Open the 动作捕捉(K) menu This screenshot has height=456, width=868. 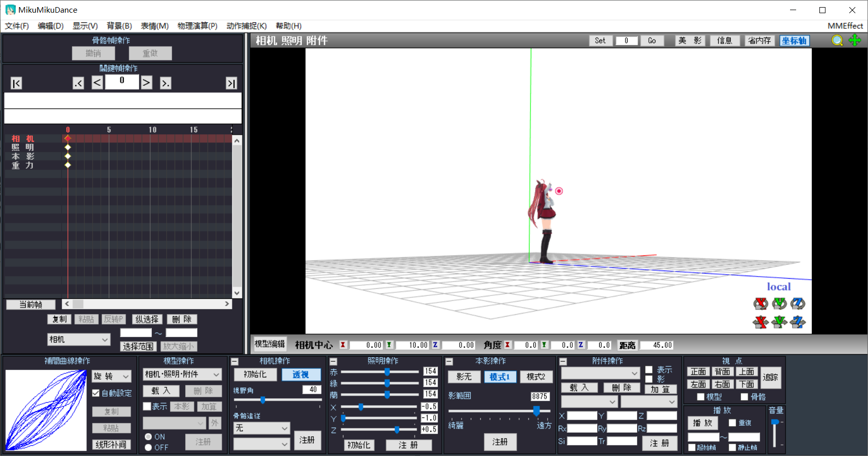246,26
